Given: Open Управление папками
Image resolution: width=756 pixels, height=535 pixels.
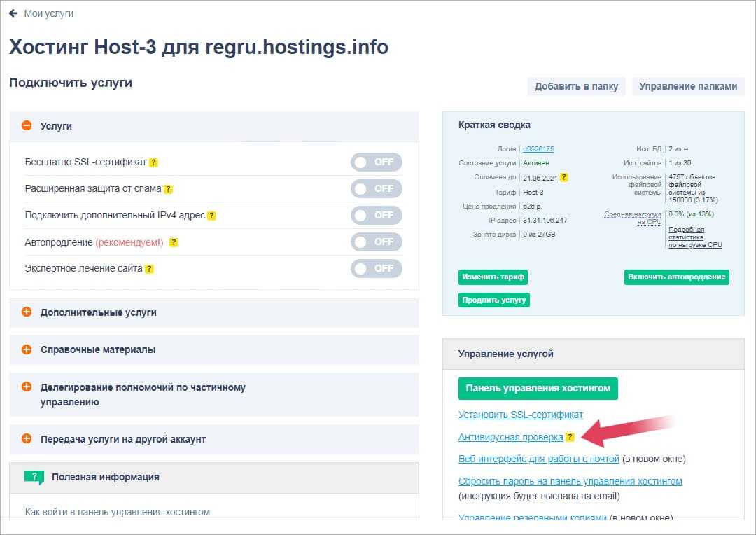Looking at the screenshot, I should [688, 86].
